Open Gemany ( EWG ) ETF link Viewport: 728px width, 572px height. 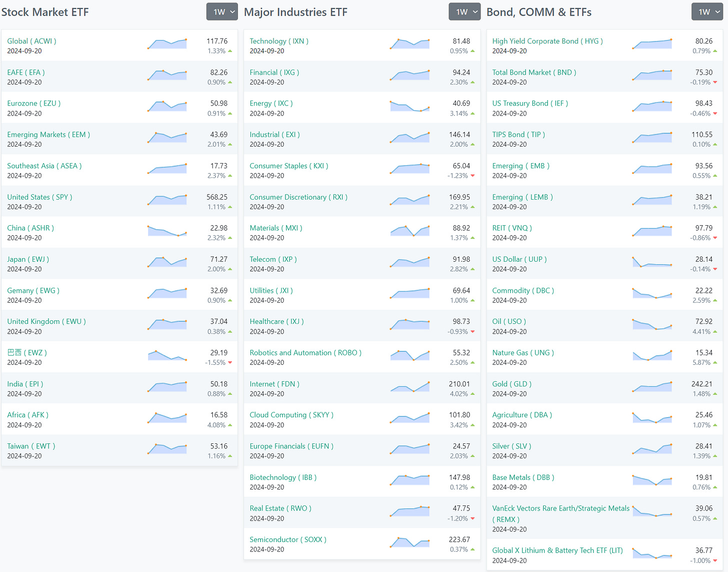click(33, 290)
